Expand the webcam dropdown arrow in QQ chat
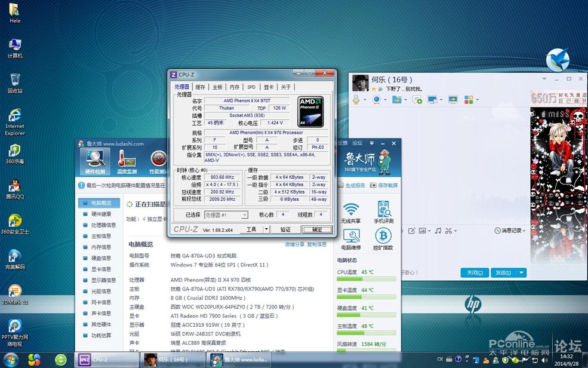This screenshot has width=588, height=368. tap(385, 100)
